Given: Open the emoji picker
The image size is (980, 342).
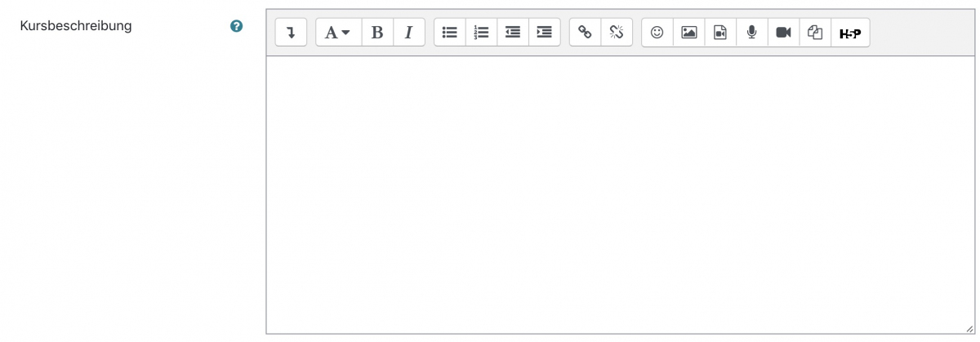Looking at the screenshot, I should point(657,33).
